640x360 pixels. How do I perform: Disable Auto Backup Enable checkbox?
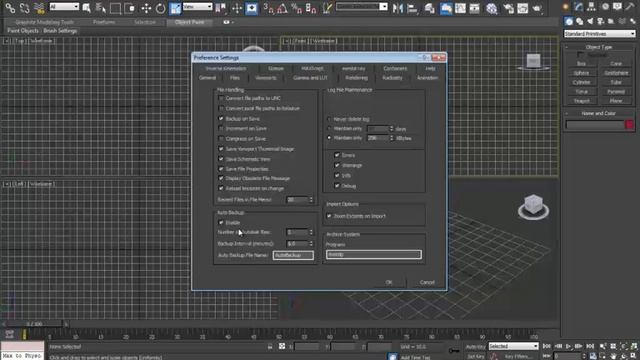click(x=221, y=222)
